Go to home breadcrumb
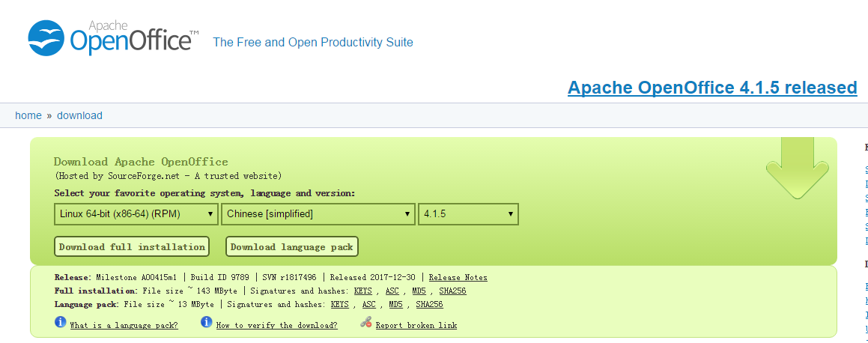 point(28,115)
